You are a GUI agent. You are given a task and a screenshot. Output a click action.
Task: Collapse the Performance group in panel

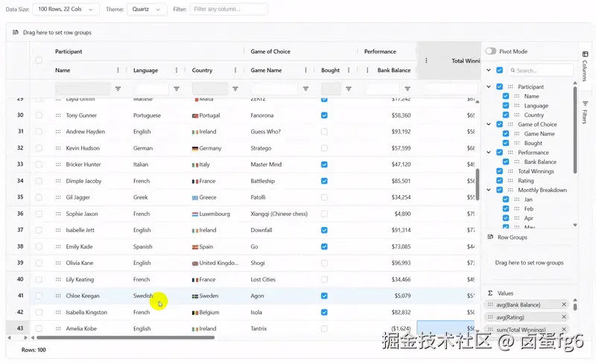tap(489, 153)
